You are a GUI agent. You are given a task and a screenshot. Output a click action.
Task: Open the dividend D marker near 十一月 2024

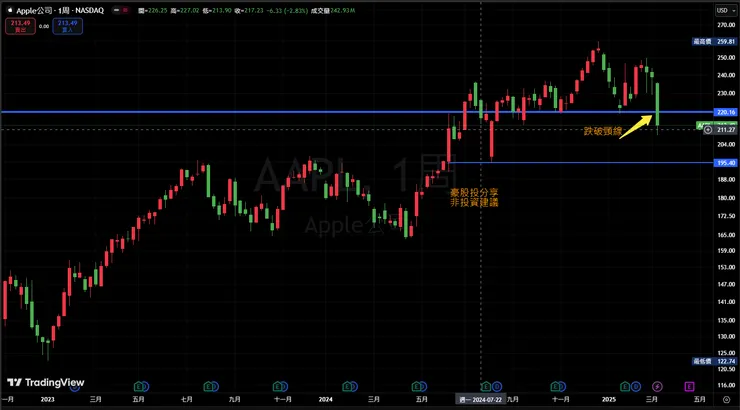click(562, 387)
